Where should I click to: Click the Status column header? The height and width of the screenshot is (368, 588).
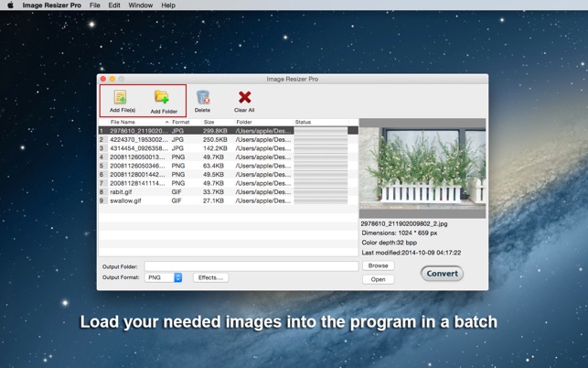321,122
